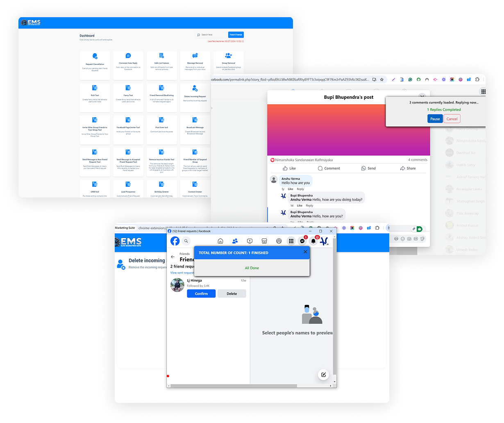Open Messenger icon with 1 notification
504x423 pixels.
302,241
